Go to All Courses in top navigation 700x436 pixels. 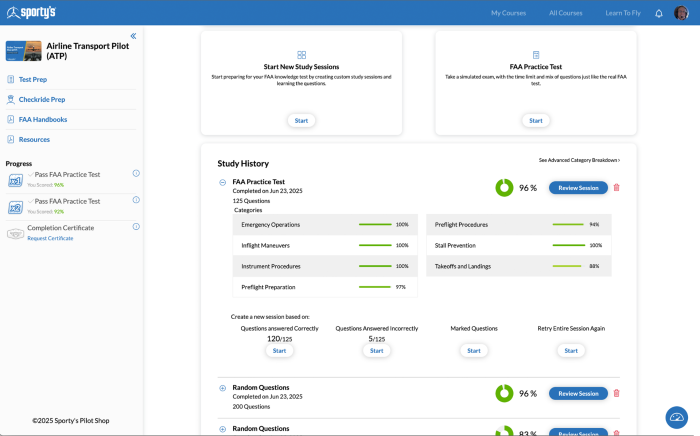pyautogui.click(x=566, y=13)
